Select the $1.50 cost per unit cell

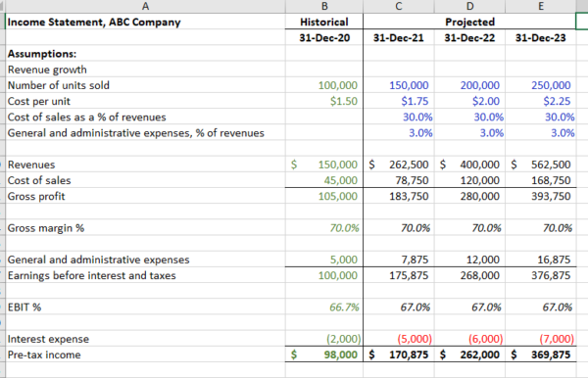(324, 101)
